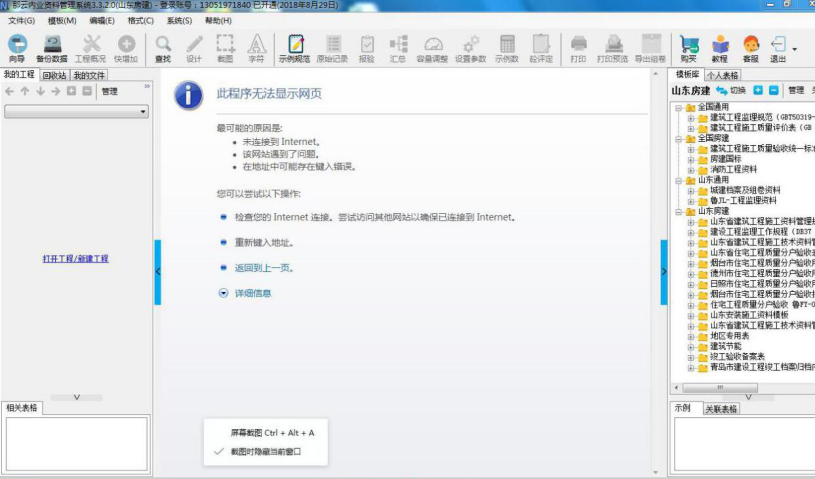The image size is (815, 479).
Task: Switch to the 个人表格 tab
Action: coord(723,75)
